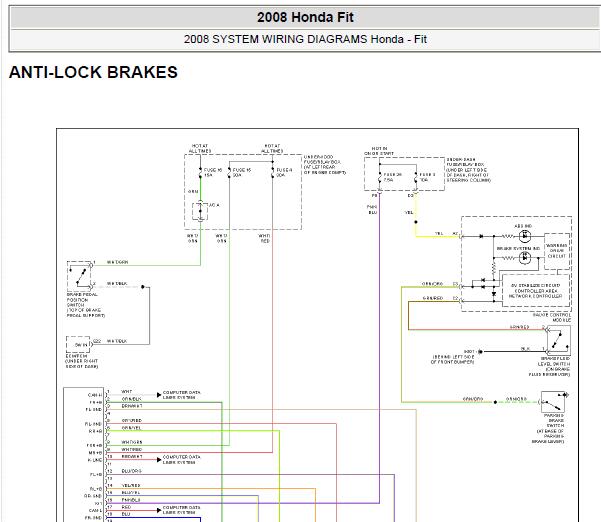
Task: Click the "UNDER-HOOD FUSE/RELAY BOX" label
Action: 325,165
